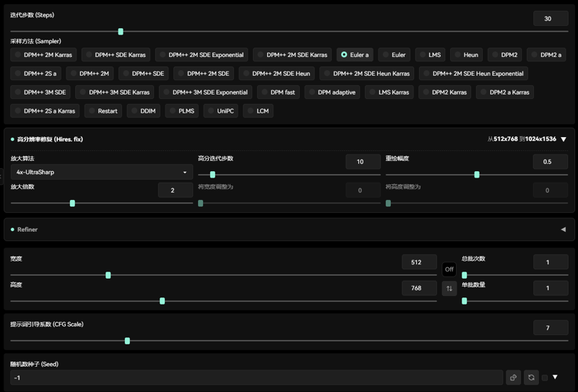Choose the DPM++ 2M sampler

(x=90, y=74)
